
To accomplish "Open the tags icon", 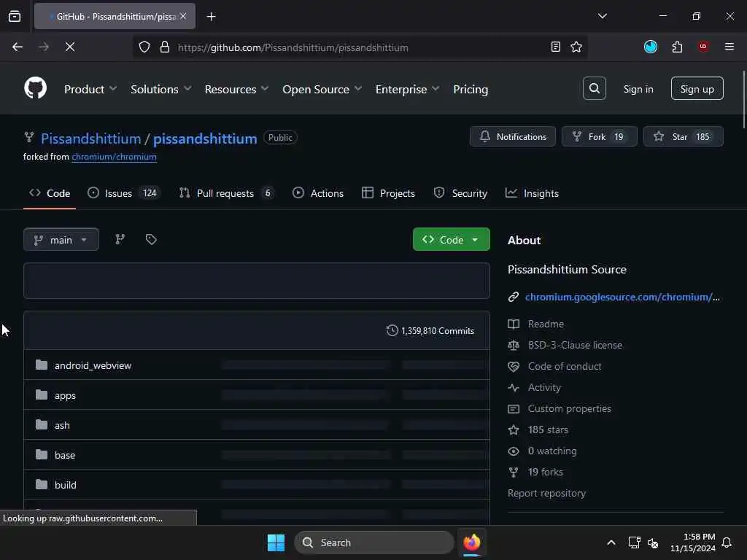I will point(151,239).
